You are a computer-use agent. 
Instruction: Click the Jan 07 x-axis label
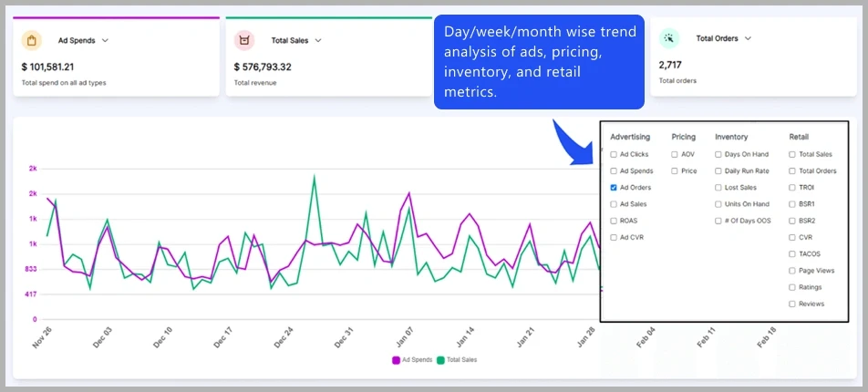point(404,336)
